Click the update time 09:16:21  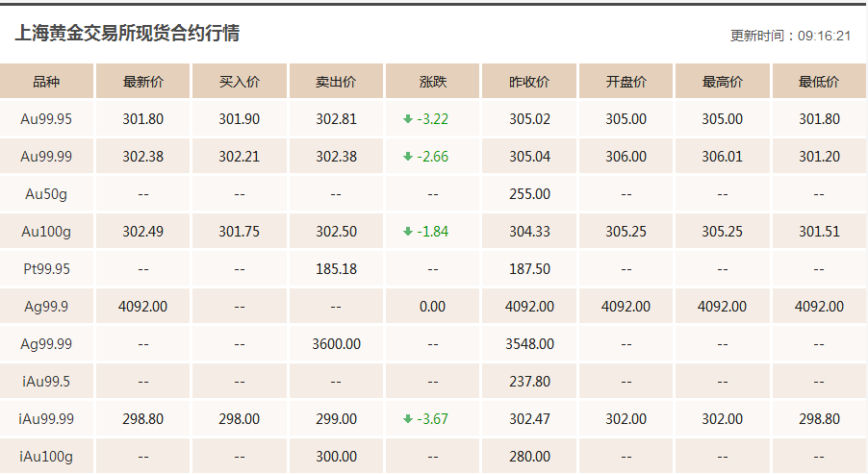824,36
